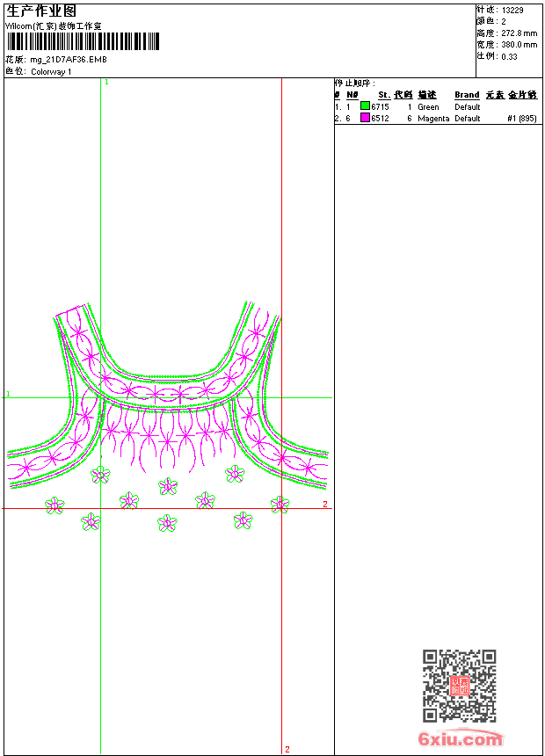Click the stitch count value 13229
545x756 pixels.
coord(512,11)
